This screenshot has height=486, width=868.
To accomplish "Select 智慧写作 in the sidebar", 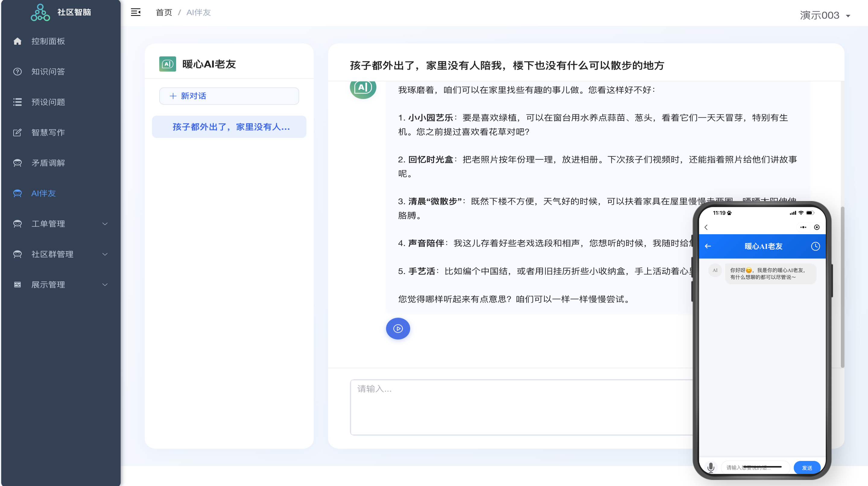I will (48, 133).
